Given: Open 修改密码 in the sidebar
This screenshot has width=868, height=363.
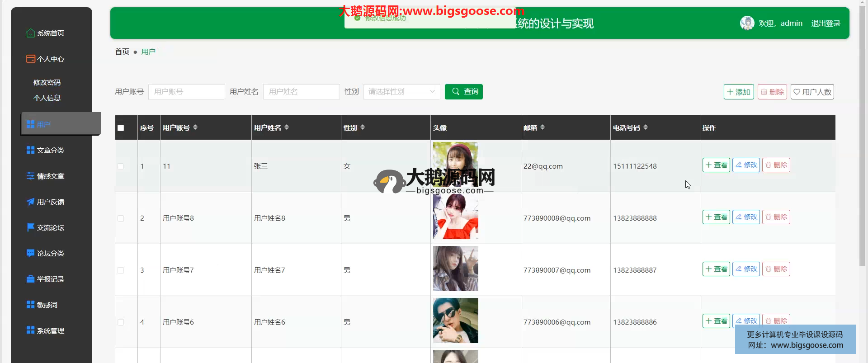Looking at the screenshot, I should click(x=47, y=82).
